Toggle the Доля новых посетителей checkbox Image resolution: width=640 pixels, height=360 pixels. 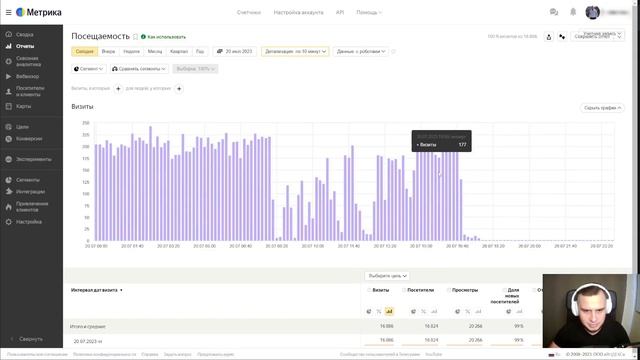pyautogui.click(x=504, y=290)
